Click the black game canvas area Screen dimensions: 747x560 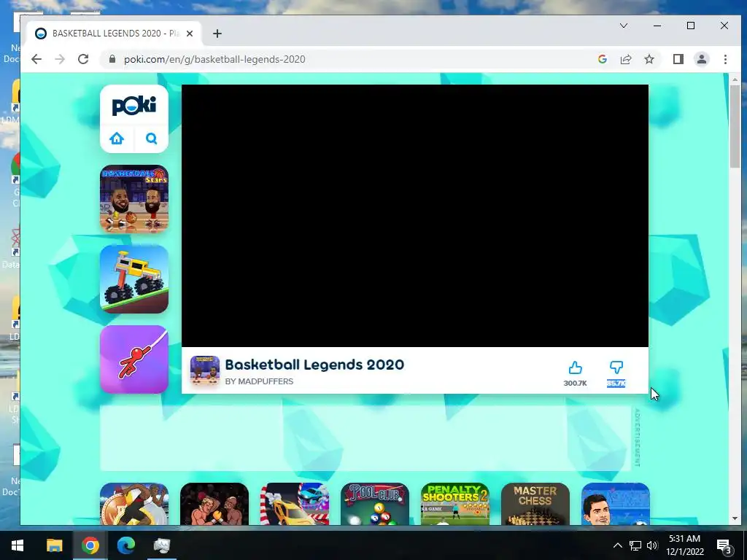414,216
